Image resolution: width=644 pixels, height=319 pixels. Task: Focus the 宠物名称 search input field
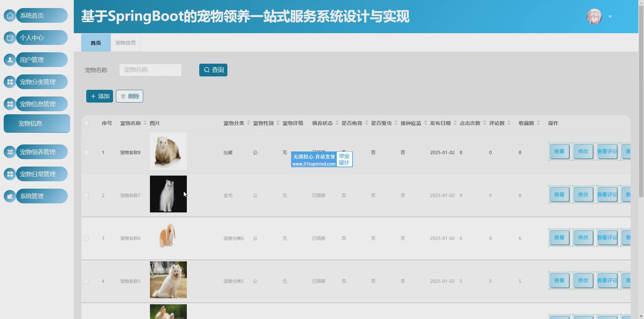coord(150,70)
